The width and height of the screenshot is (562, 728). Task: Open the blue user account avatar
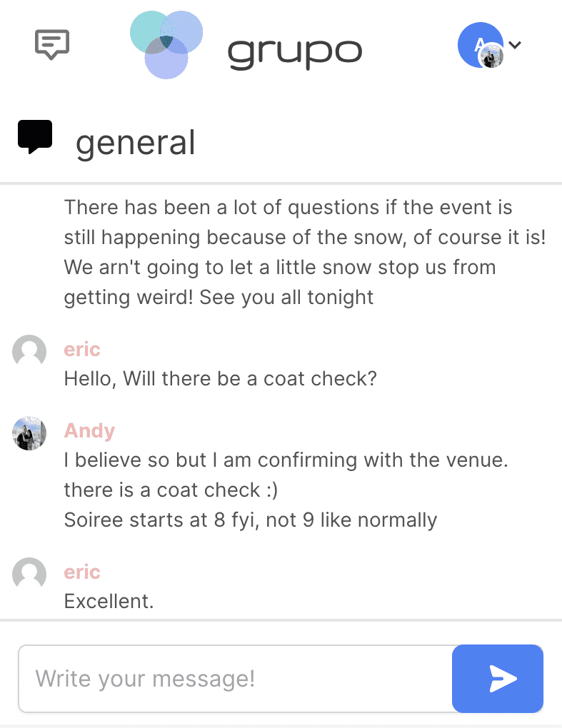[479, 45]
